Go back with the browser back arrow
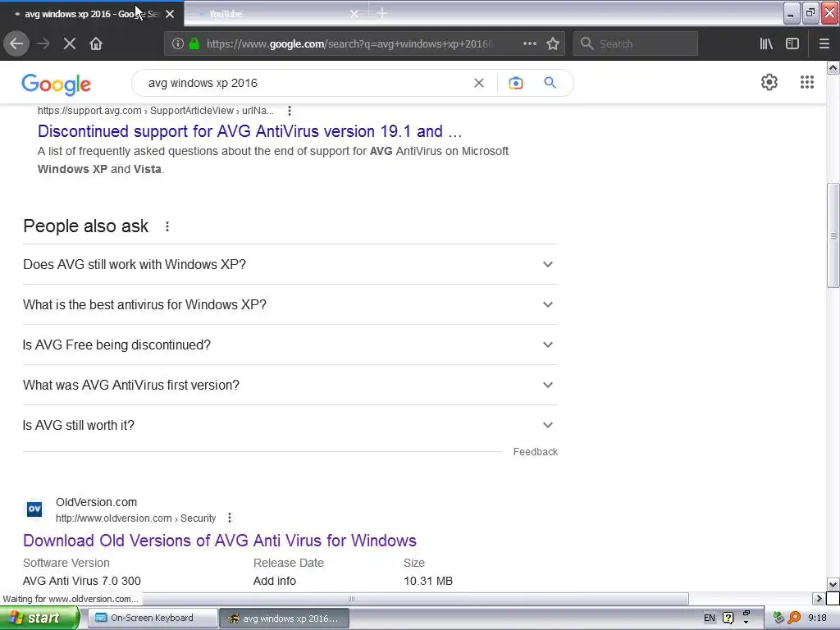Image resolution: width=840 pixels, height=630 pixels. pos(16,43)
